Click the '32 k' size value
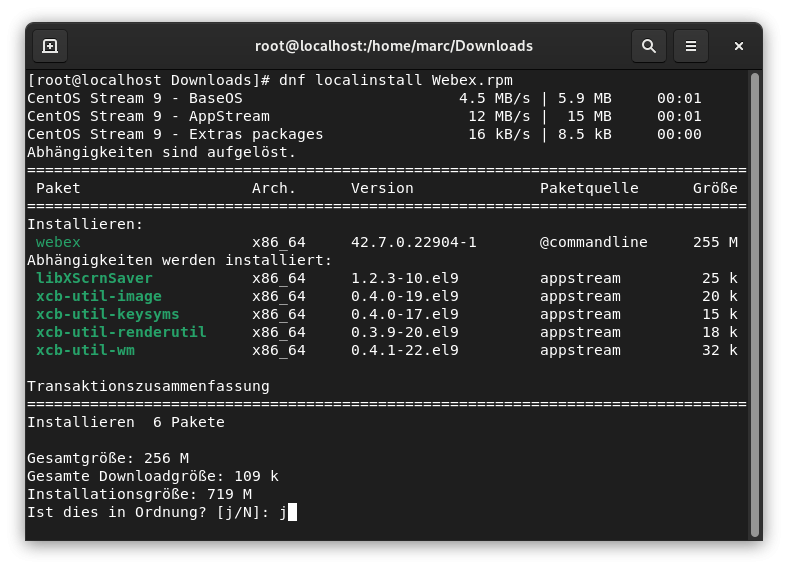 pyautogui.click(x=720, y=350)
